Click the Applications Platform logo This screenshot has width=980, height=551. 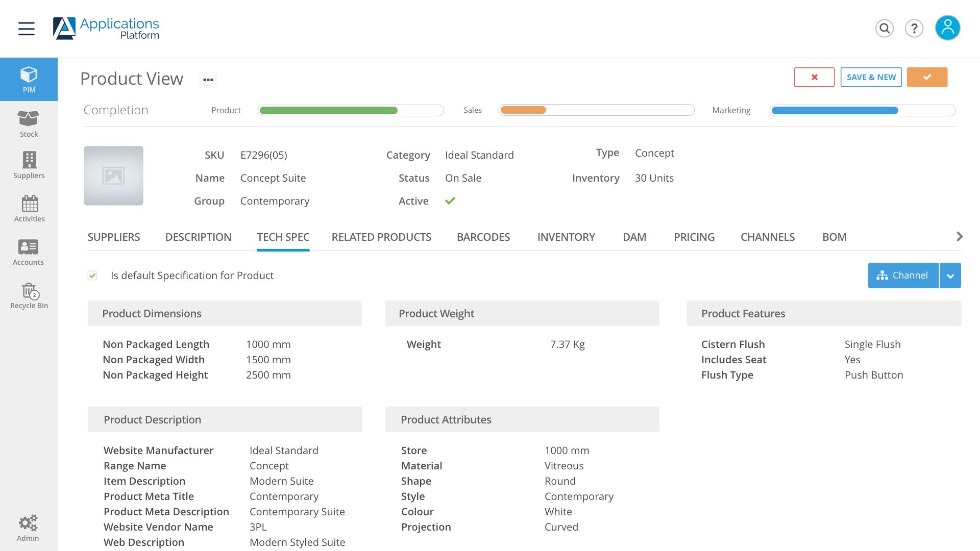(106, 29)
